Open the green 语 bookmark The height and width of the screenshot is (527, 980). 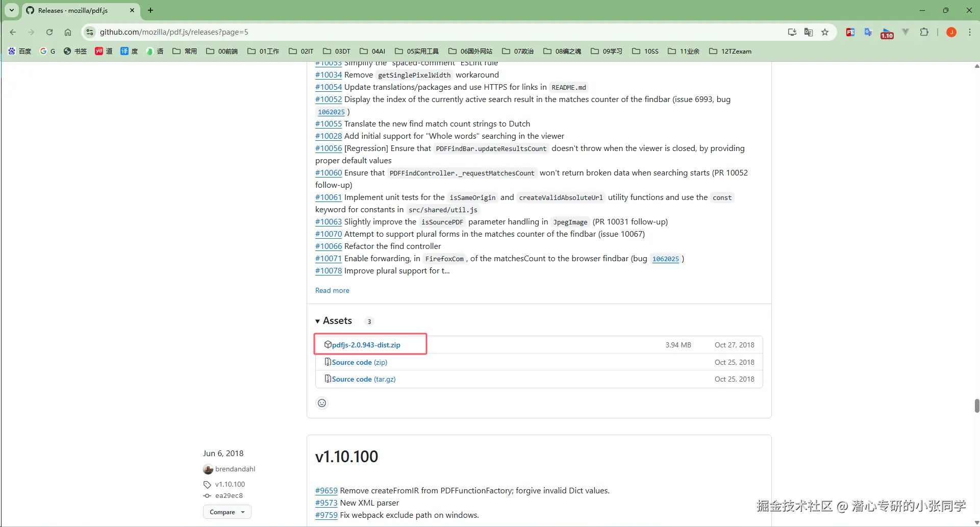[155, 51]
